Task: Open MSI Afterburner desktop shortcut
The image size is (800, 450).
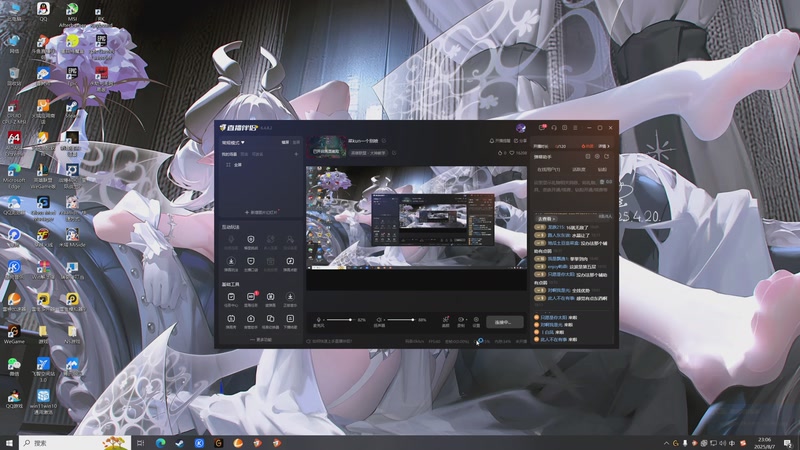Action: (x=72, y=15)
